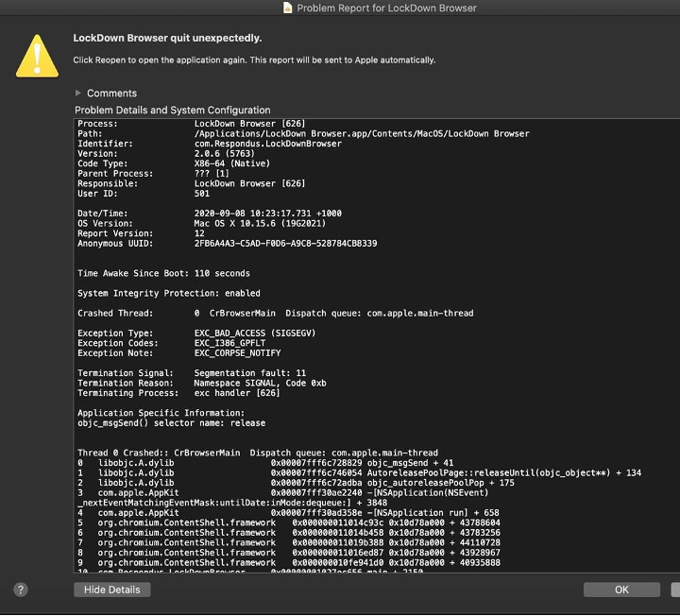Click OS Version 'Mac OS X 10.15.6 (19G2021)'

pos(260,223)
